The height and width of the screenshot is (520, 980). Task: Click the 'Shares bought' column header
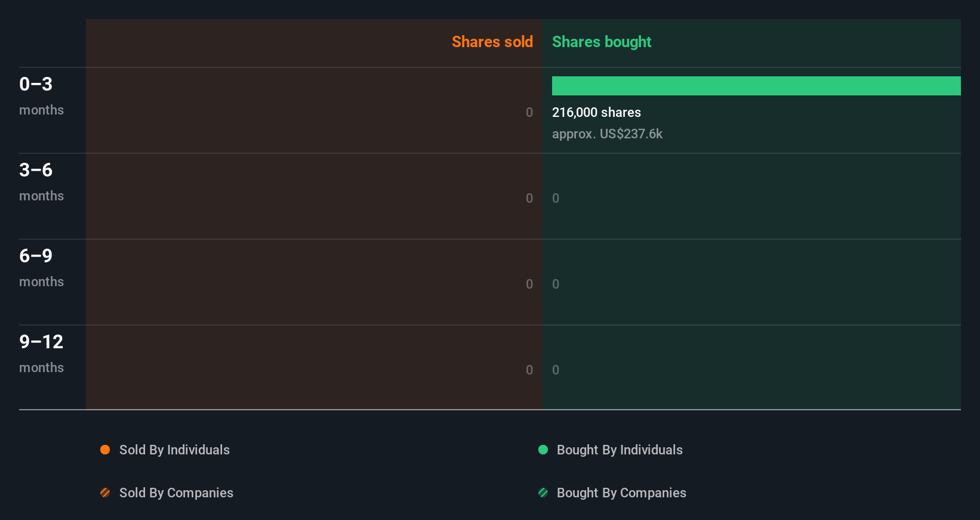pyautogui.click(x=601, y=42)
